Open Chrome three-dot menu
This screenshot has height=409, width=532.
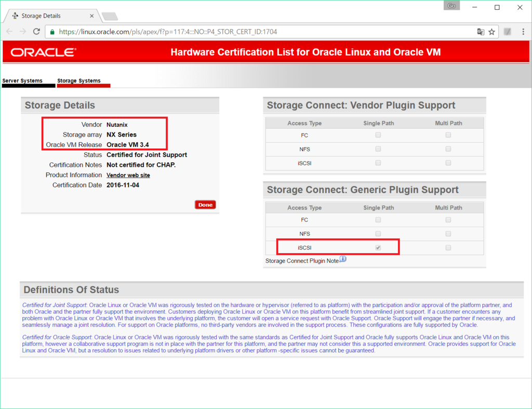(523, 32)
